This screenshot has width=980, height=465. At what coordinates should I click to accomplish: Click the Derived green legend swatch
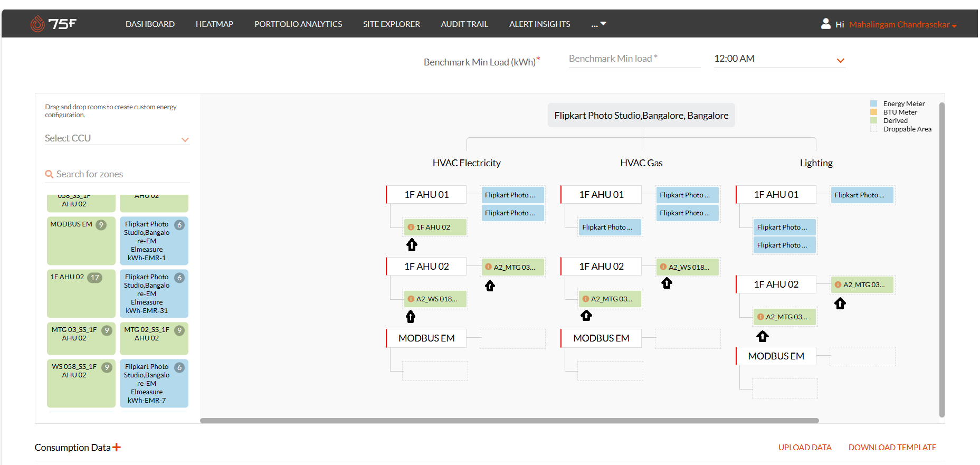(x=873, y=121)
